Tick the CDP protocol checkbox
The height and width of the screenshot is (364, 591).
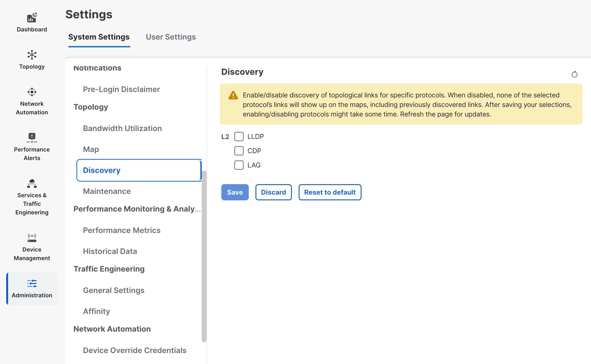click(239, 151)
